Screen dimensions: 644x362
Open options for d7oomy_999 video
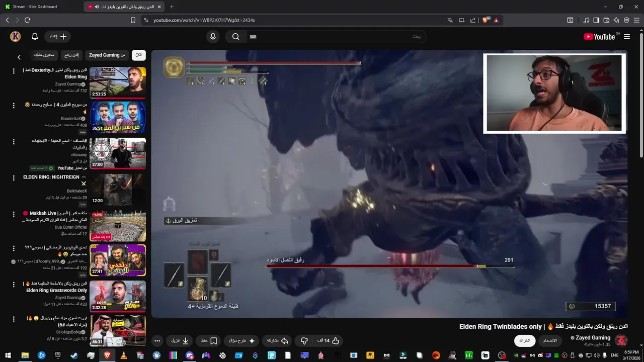pyautogui.click(x=14, y=248)
